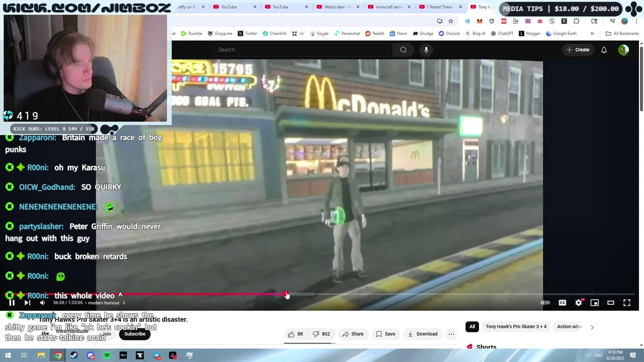Open Spotify from the taskbar
Image resolution: width=644 pixels, height=362 pixels.
[107, 355]
